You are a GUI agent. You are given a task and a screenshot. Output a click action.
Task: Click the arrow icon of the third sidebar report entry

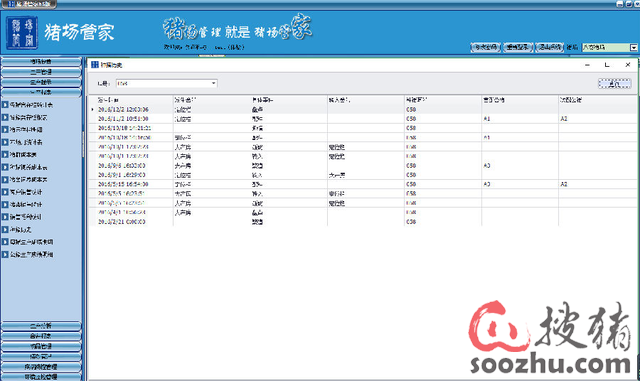(5, 129)
